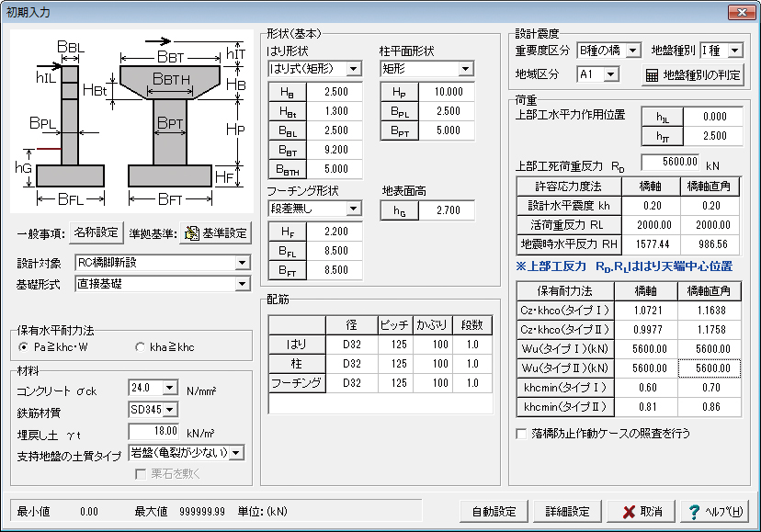Click the フーチング row 段数 1.0 cell
Viewport: 761px width, 532px height.
click(472, 383)
